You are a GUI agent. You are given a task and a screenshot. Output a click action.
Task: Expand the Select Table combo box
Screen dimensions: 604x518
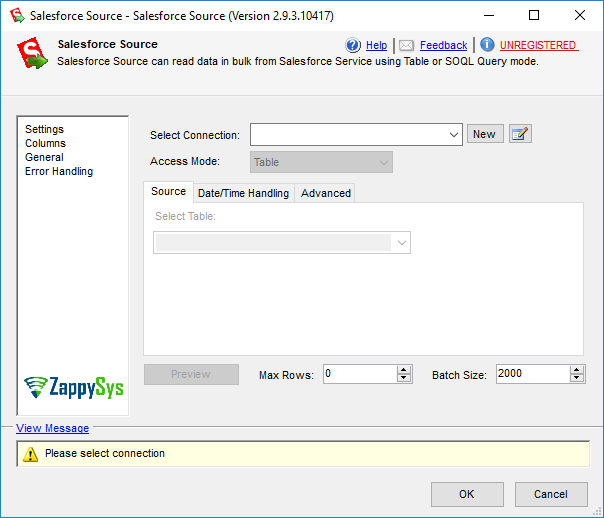click(x=401, y=243)
